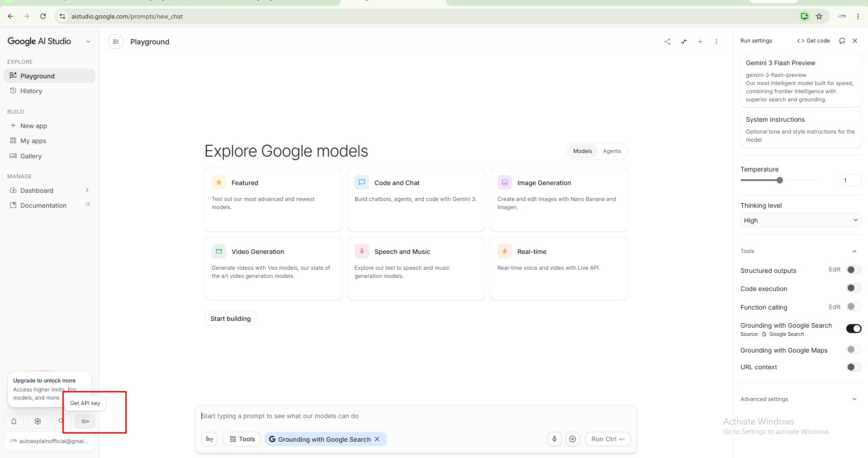Expand the Dashboard submenu arrow
Viewport: 868px width, 458px height.
point(87,190)
